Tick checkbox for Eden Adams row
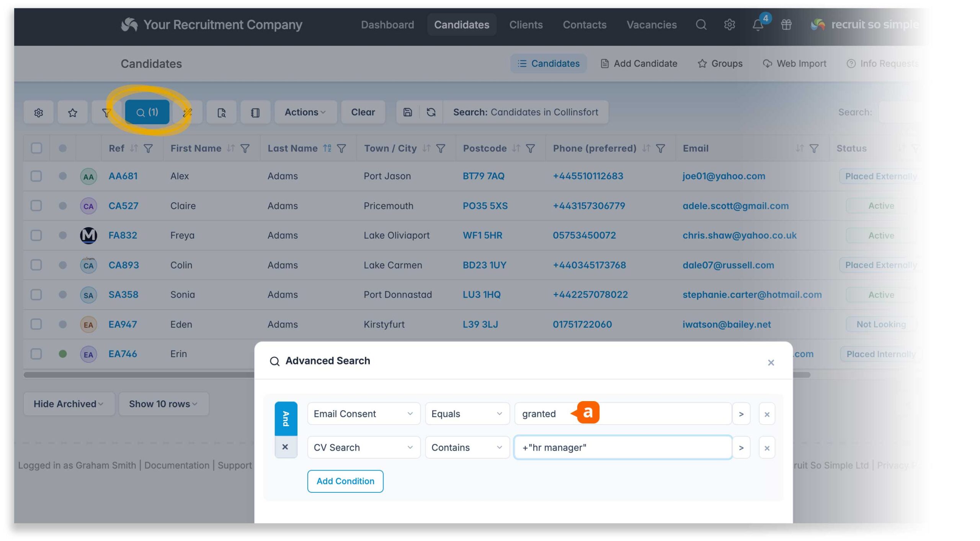This screenshot has width=980, height=541. coord(36,325)
